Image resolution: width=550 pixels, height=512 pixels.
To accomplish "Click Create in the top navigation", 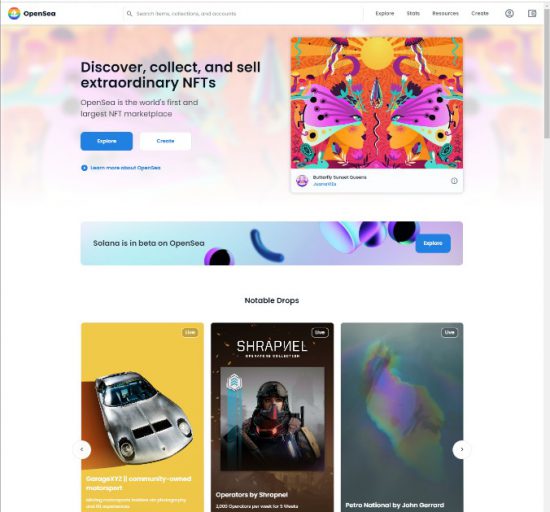I will (479, 13).
